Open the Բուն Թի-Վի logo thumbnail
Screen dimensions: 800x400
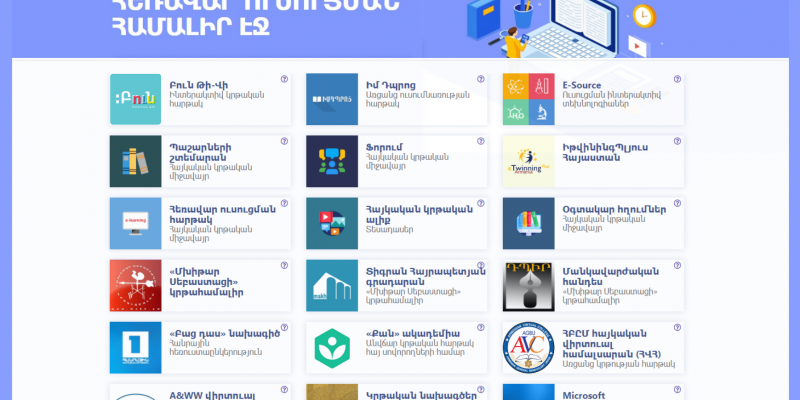point(135,99)
